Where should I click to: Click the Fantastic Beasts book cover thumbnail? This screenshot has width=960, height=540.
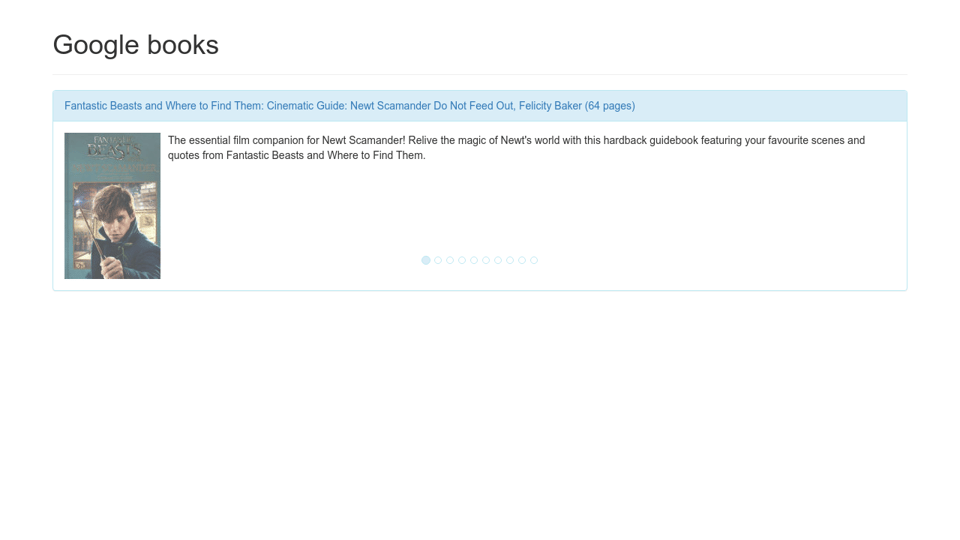112,206
